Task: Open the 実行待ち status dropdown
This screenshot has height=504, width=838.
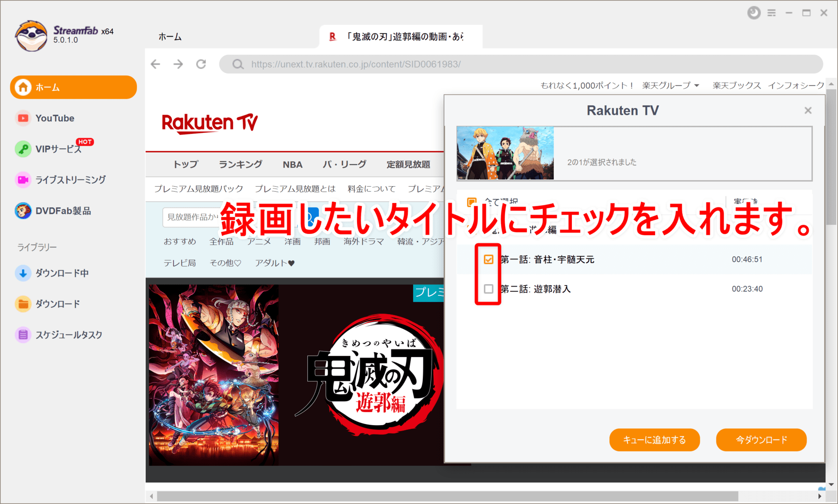Action: [x=746, y=201]
